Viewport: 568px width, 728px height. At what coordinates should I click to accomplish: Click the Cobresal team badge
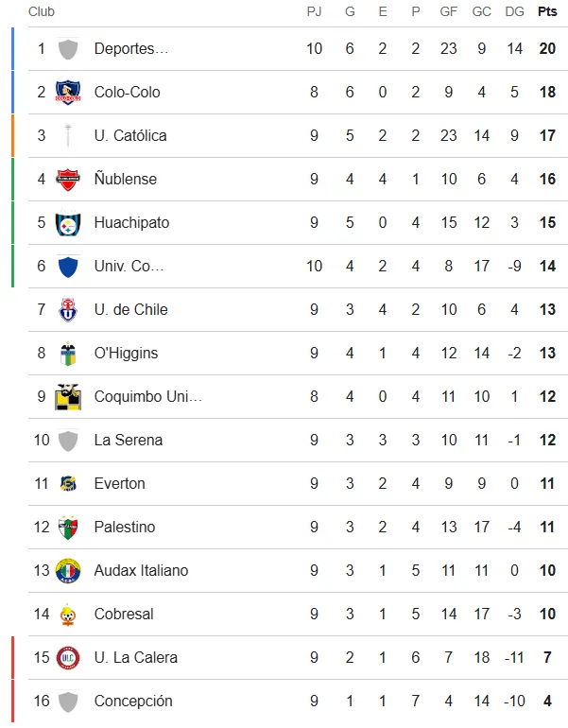pyautogui.click(x=67, y=615)
